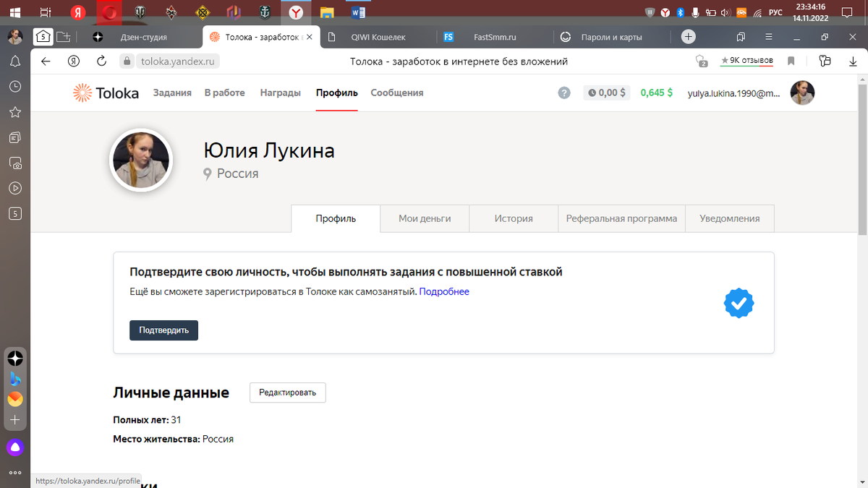Switch to the Пароли и карты tab

(x=612, y=37)
